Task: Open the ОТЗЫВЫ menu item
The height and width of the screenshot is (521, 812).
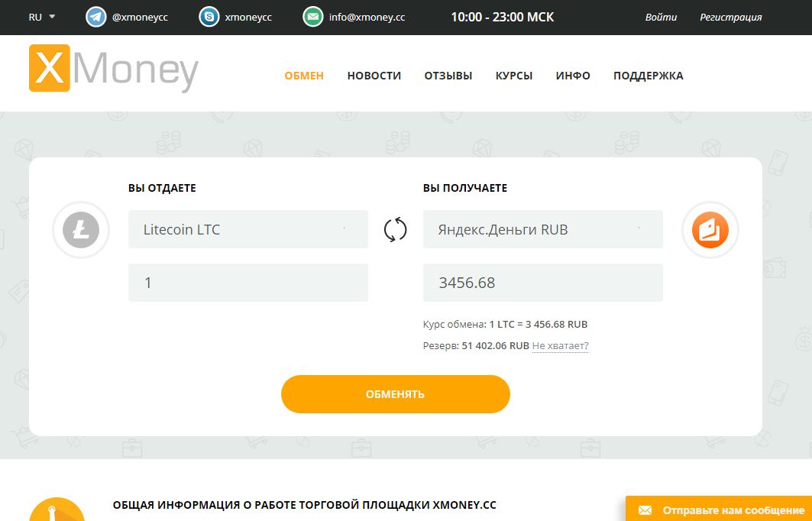Action: pyautogui.click(x=448, y=76)
